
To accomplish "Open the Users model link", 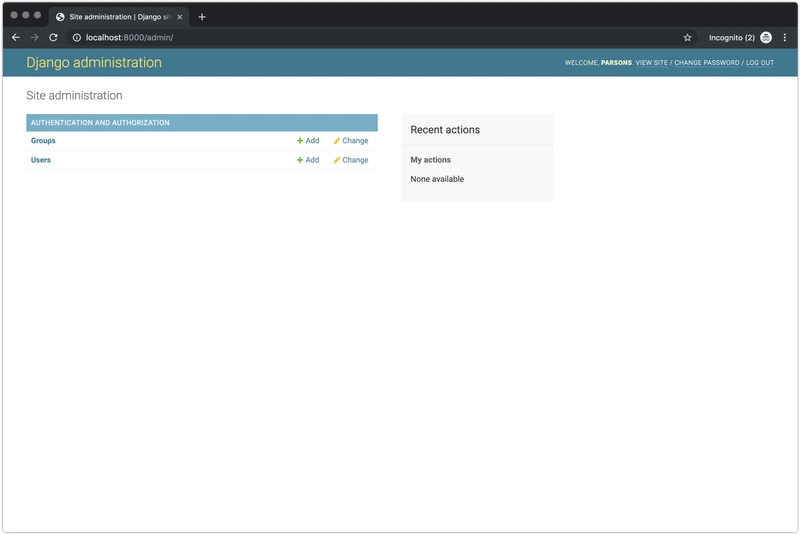I will pyautogui.click(x=40, y=160).
